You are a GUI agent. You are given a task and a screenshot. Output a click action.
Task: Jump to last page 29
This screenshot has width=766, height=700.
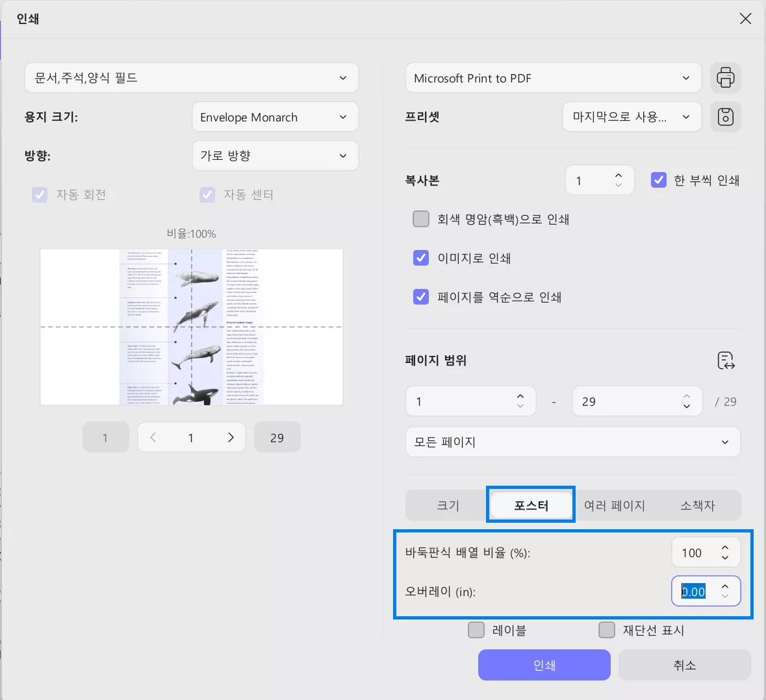tap(277, 437)
